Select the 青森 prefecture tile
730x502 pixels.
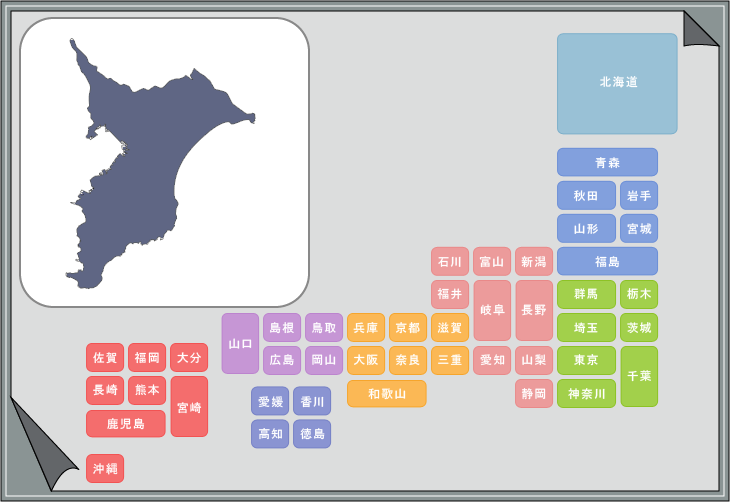click(607, 162)
